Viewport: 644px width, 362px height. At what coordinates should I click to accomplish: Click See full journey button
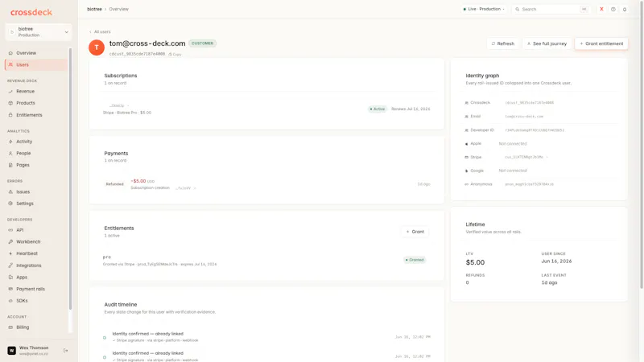click(547, 43)
